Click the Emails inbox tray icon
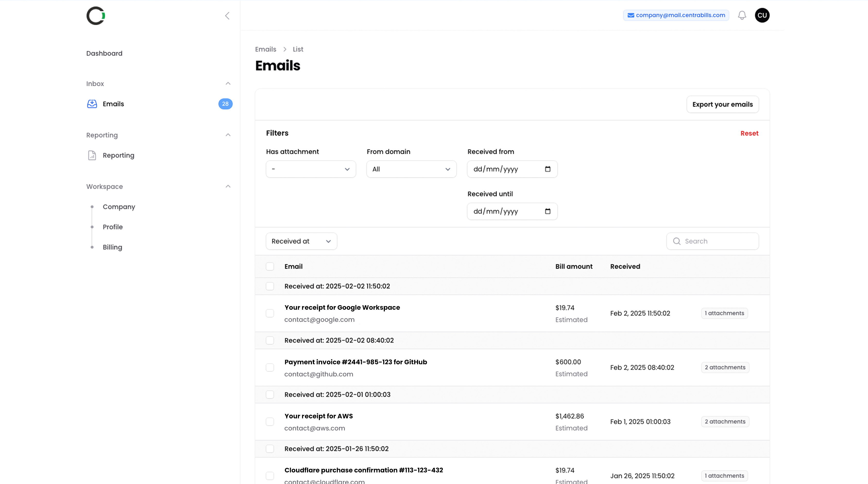Image resolution: width=868 pixels, height=484 pixels. (92, 104)
